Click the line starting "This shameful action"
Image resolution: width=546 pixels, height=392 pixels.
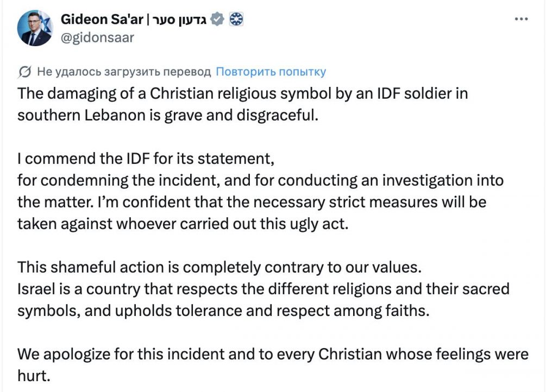tap(219, 267)
